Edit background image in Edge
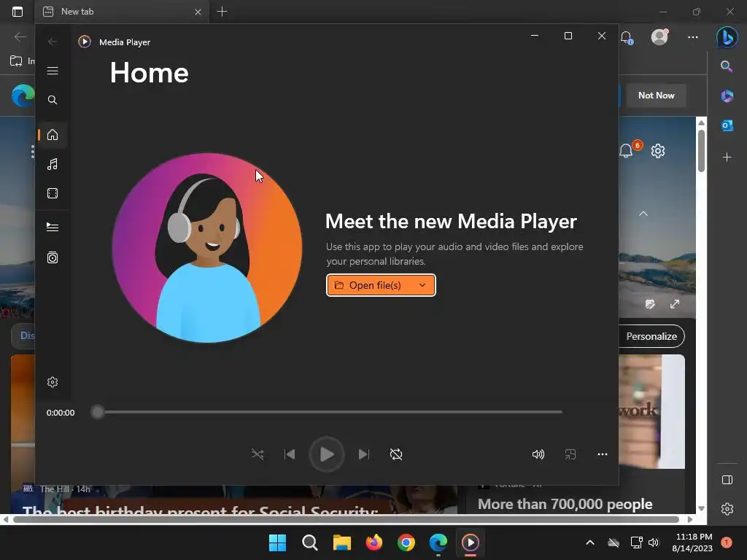This screenshot has height=560, width=747. point(650,304)
